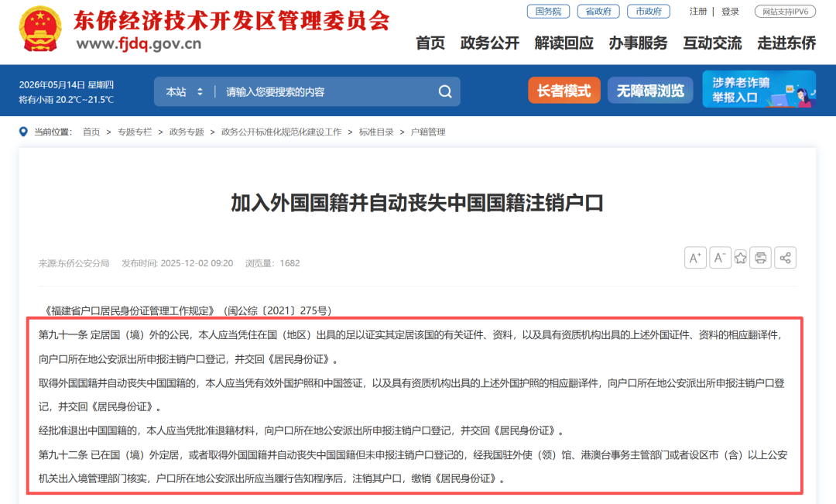Screen dimensions: 836x504
Task: Click the star favorite icon
Action: pos(741,258)
